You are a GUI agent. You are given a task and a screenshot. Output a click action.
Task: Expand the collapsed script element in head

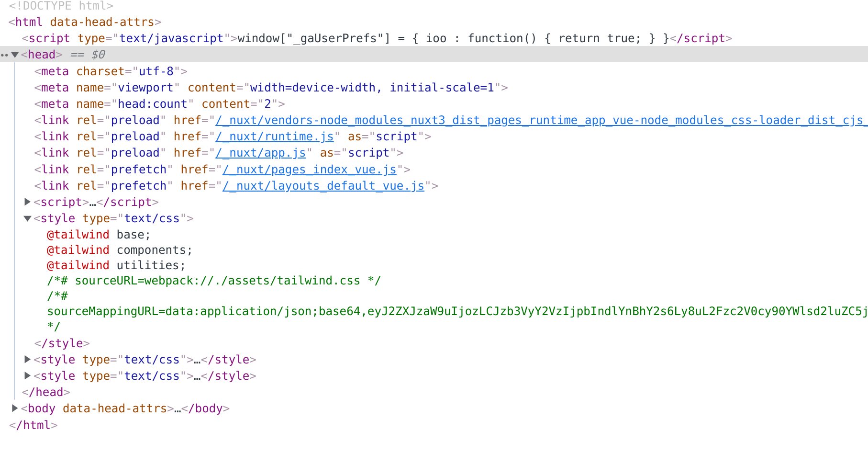tap(28, 202)
